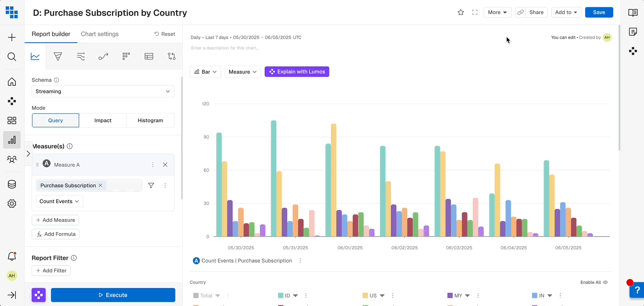Click the filter icon beside Purchase Subscription
Viewport: 644px width, 306px height.
[151, 186]
